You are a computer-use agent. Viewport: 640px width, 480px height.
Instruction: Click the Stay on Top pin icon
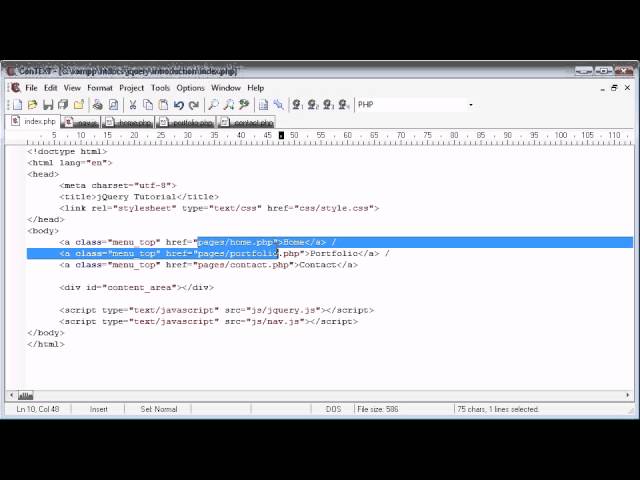(x=279, y=105)
